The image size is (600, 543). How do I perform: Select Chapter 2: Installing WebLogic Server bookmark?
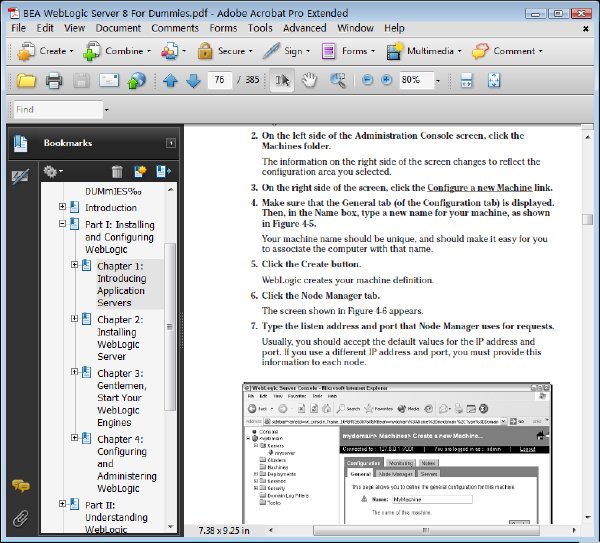click(x=120, y=338)
